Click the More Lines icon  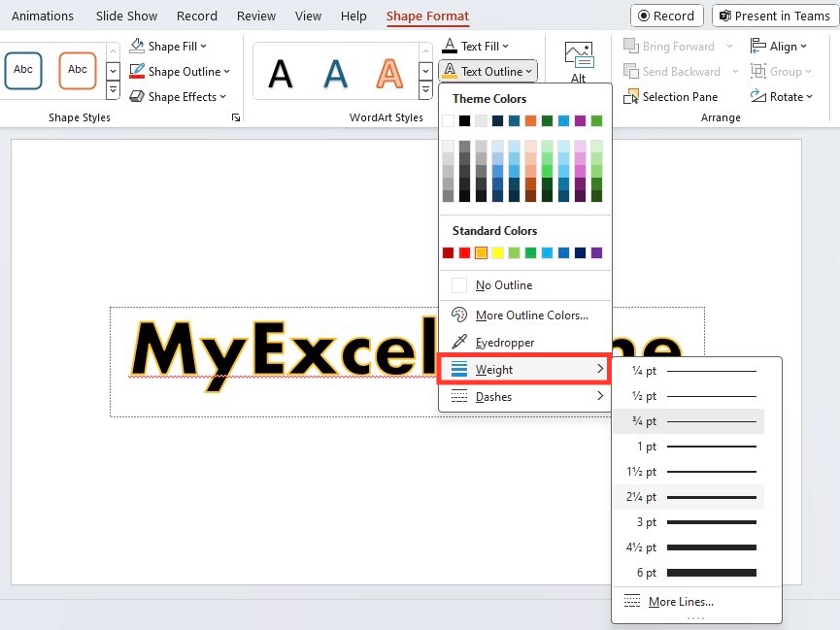(x=632, y=601)
